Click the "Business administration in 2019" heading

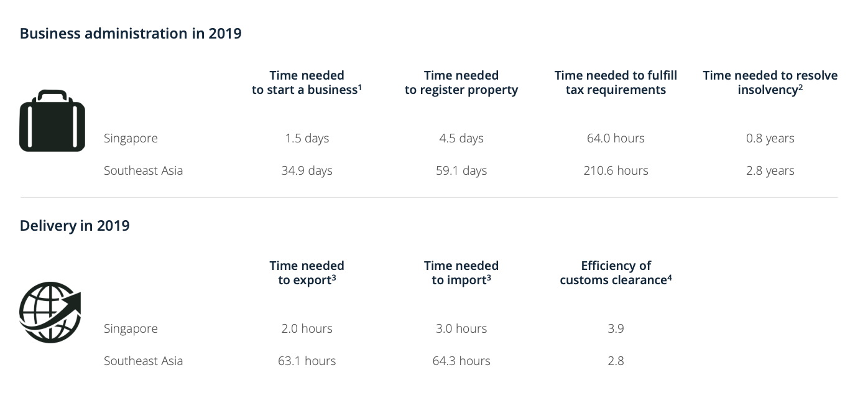(131, 34)
